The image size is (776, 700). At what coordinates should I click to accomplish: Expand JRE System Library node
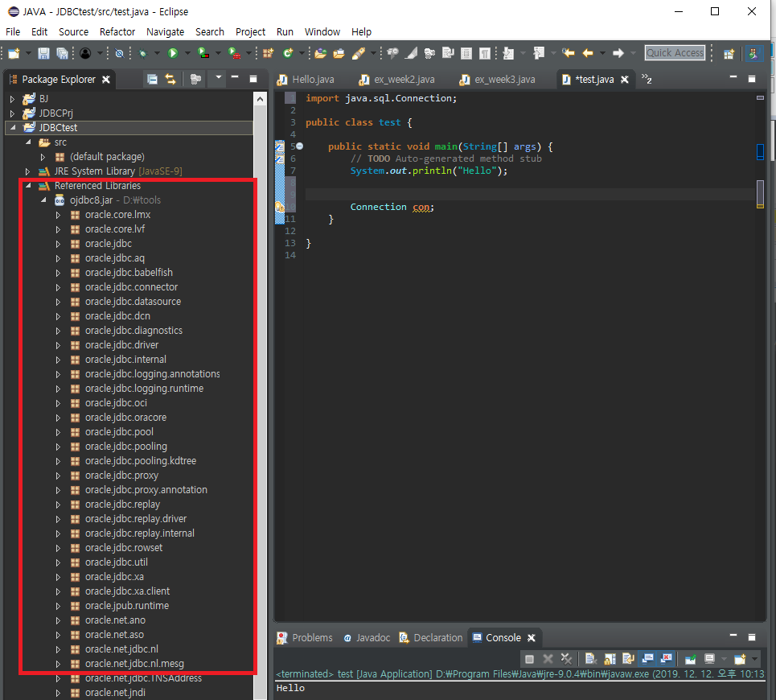[27, 171]
